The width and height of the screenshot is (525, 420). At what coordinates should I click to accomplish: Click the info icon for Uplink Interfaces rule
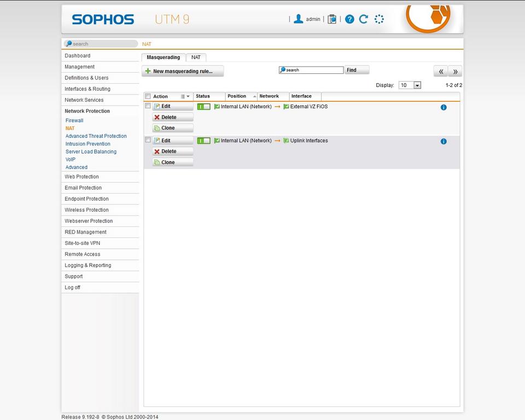click(x=444, y=141)
